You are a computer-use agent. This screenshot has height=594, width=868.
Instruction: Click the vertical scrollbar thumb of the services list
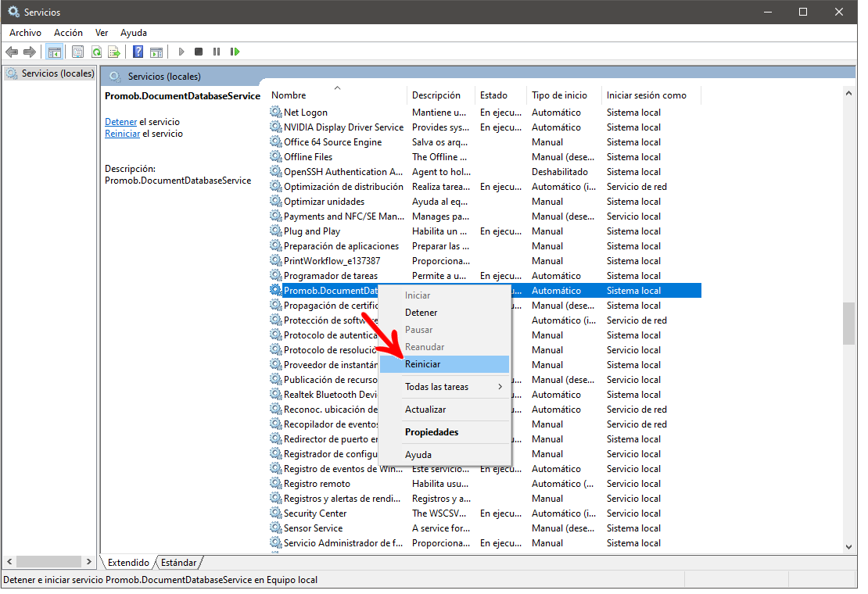click(848, 323)
